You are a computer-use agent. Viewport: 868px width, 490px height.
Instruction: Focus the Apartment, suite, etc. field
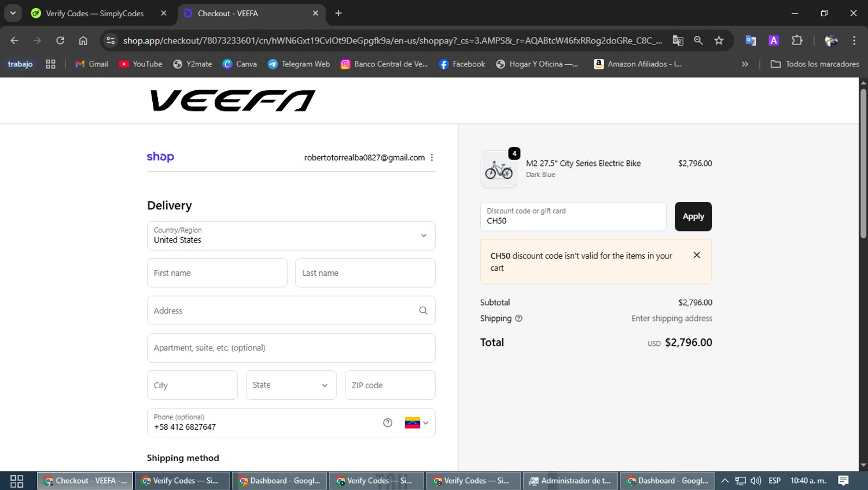click(291, 348)
